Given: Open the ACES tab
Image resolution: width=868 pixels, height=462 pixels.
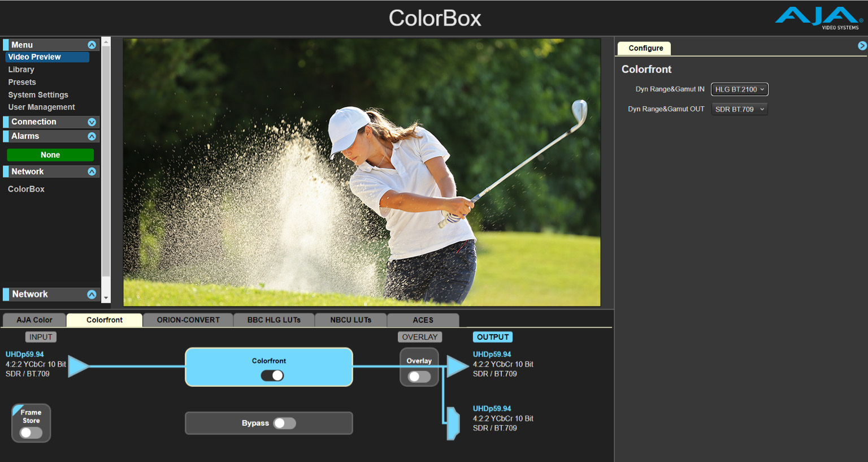Looking at the screenshot, I should point(423,320).
